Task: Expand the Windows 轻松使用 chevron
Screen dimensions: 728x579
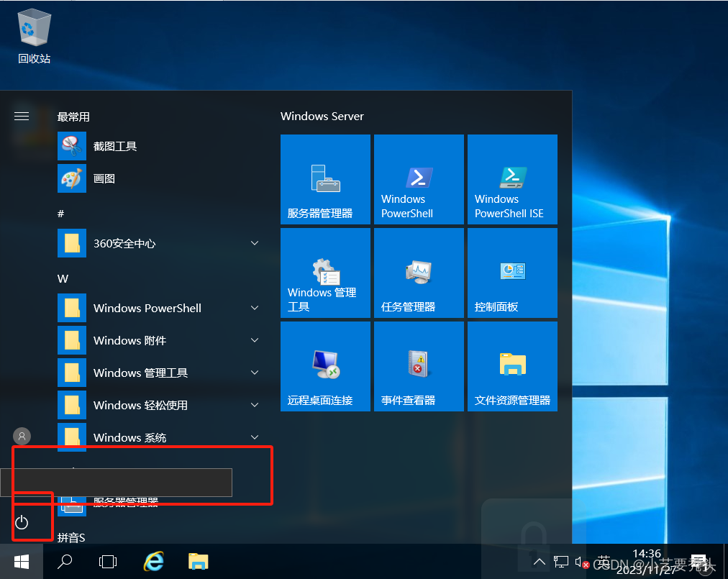Action: click(x=255, y=405)
